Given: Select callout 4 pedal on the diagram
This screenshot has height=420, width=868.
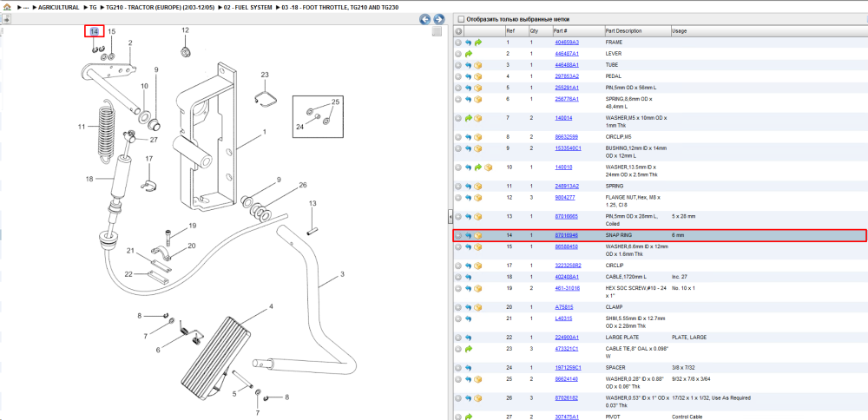Looking at the screenshot, I should (271, 306).
